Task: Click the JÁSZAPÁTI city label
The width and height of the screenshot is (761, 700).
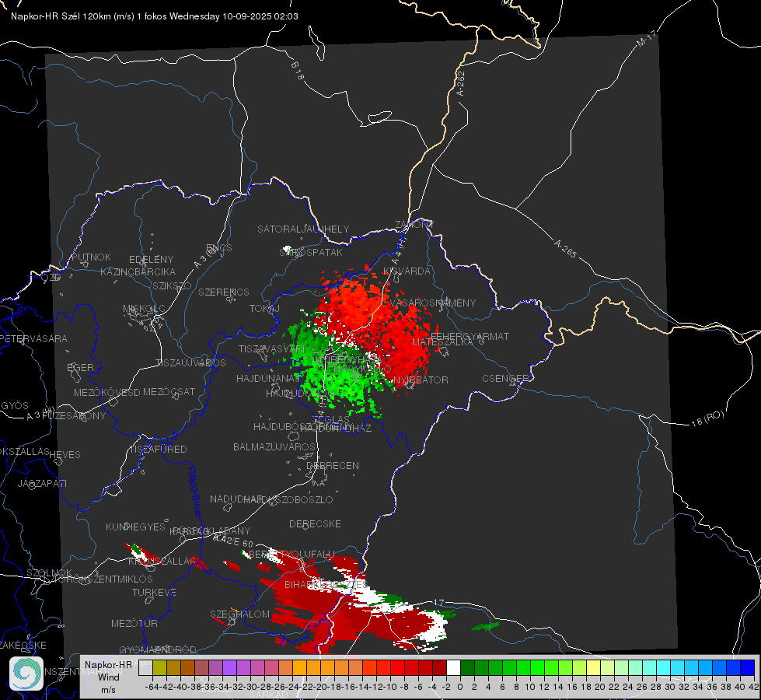Action: pos(42,483)
